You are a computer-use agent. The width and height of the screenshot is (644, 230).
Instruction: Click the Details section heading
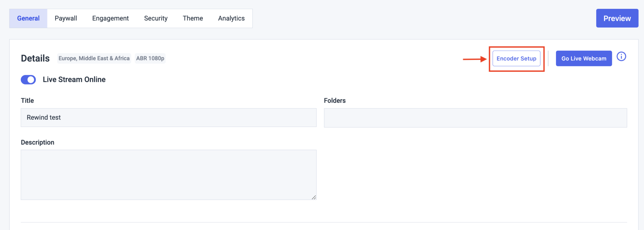[x=35, y=58]
